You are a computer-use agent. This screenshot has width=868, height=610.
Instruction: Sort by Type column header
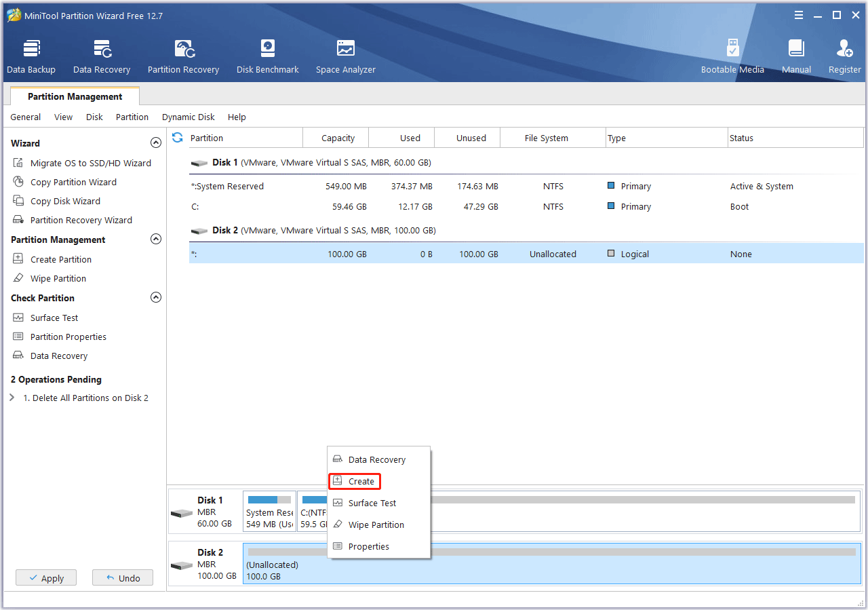click(x=667, y=138)
